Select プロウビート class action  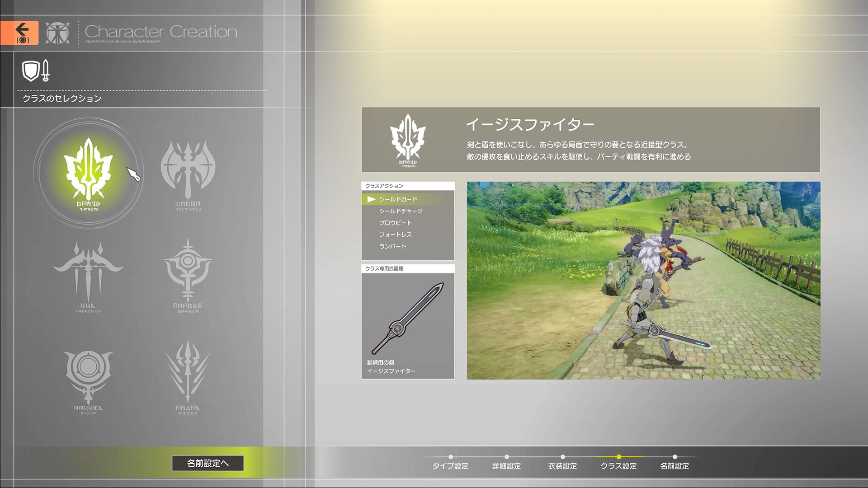[395, 223]
